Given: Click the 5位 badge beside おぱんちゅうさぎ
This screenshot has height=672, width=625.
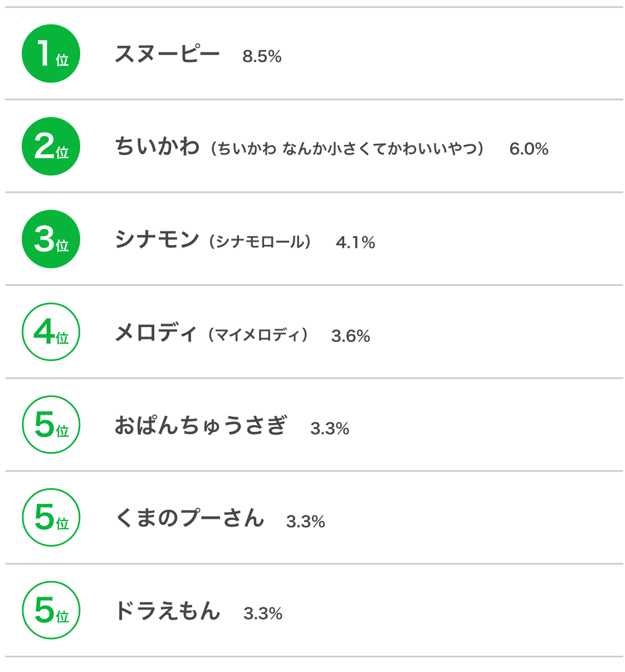Looking at the screenshot, I should click(x=51, y=425).
